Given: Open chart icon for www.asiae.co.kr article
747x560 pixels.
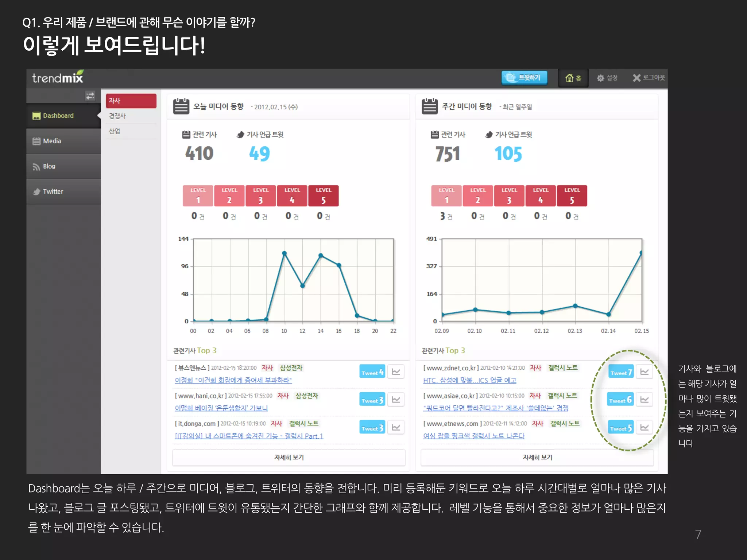Looking at the screenshot, I should coord(645,399).
